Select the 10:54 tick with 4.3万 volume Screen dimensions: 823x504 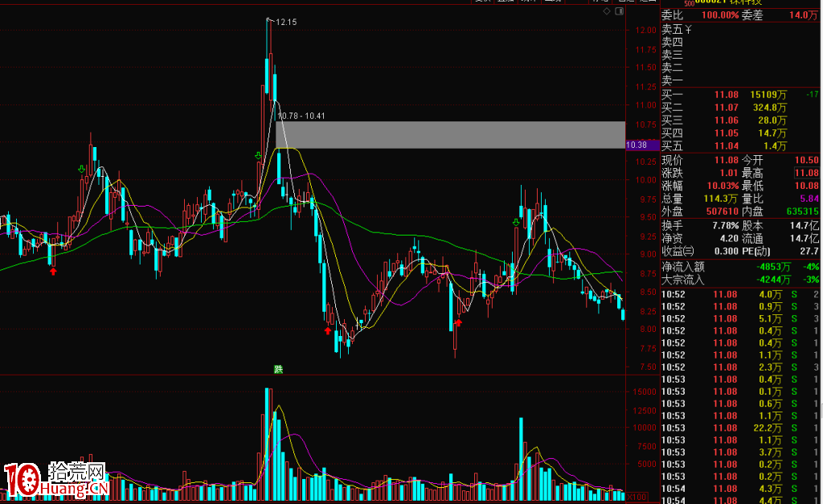[x=740, y=489]
